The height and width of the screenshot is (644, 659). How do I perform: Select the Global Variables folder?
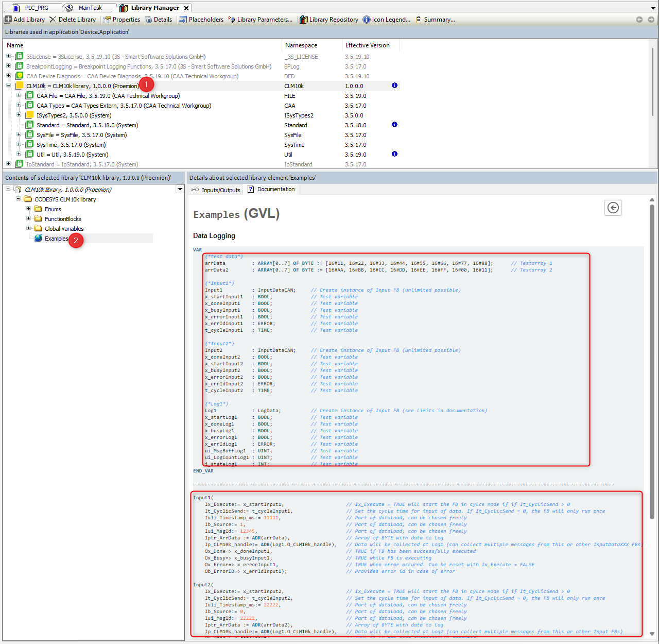[x=64, y=229]
